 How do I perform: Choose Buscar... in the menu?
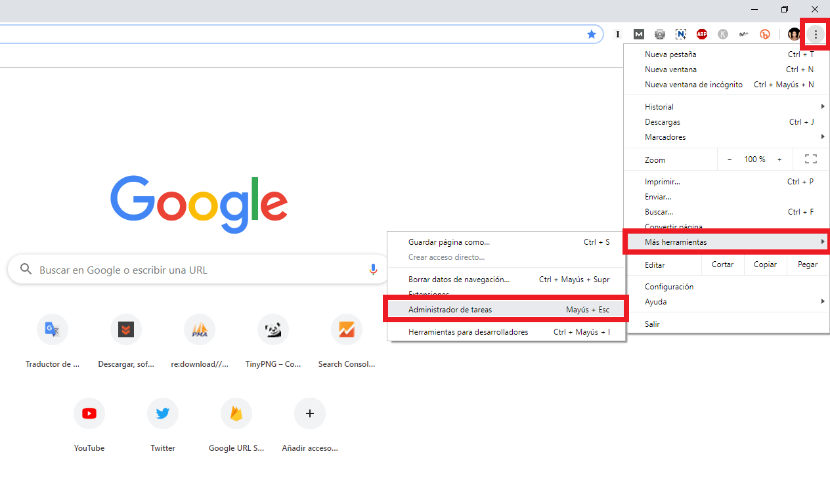pos(726,212)
